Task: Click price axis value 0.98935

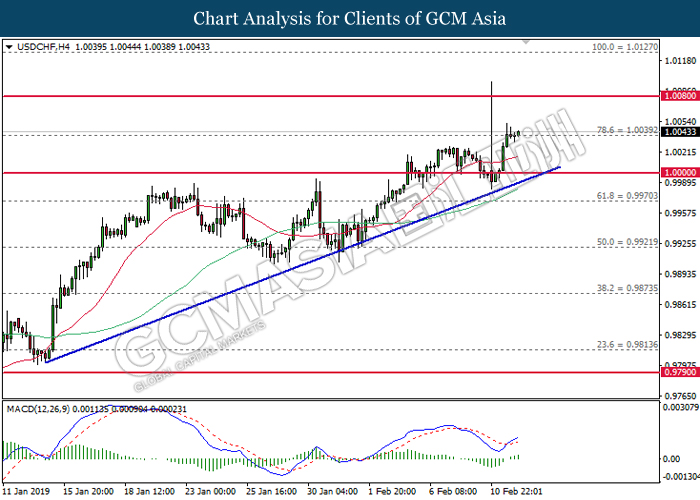Action: coord(680,274)
